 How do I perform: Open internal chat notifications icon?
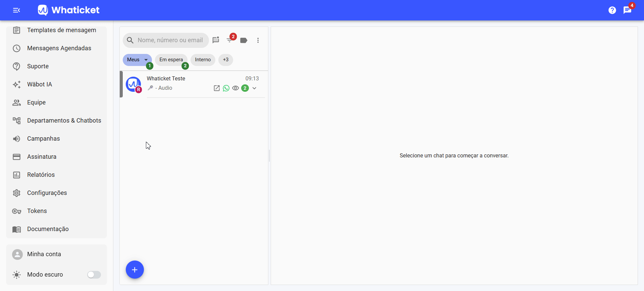627,10
